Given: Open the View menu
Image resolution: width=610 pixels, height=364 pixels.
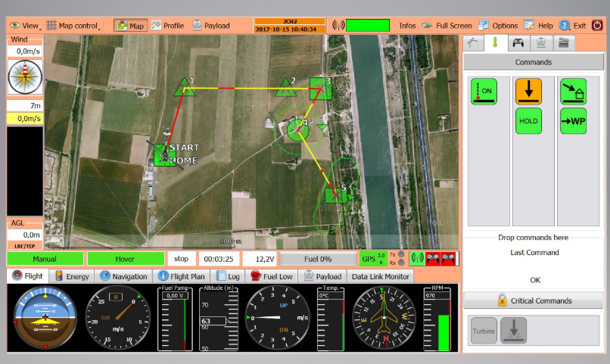Looking at the screenshot, I should tap(25, 26).
